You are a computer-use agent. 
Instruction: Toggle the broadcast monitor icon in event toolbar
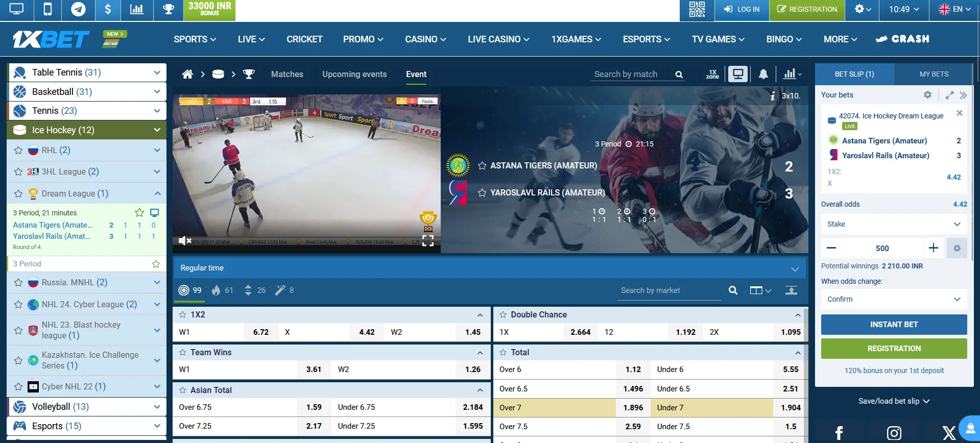coord(738,75)
